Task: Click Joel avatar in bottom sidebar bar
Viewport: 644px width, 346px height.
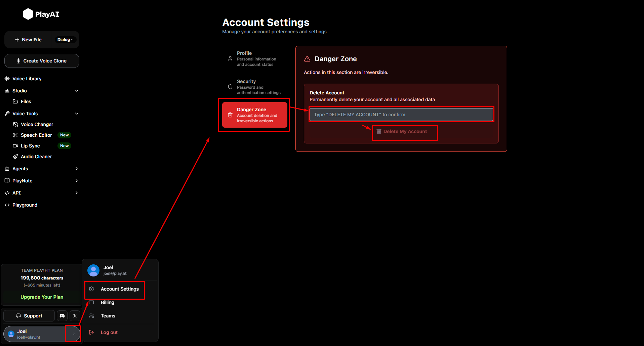Action: point(11,334)
